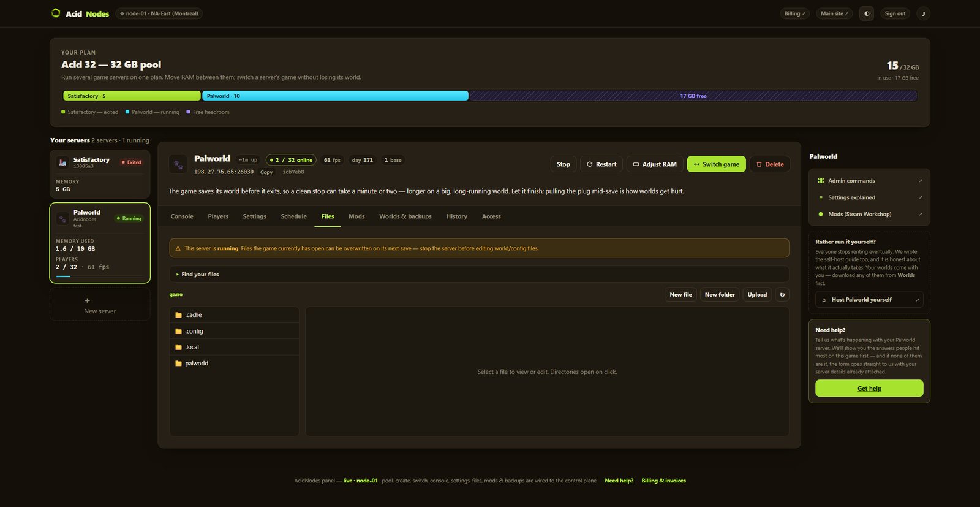Select the Satisfactory server card

coord(100,174)
